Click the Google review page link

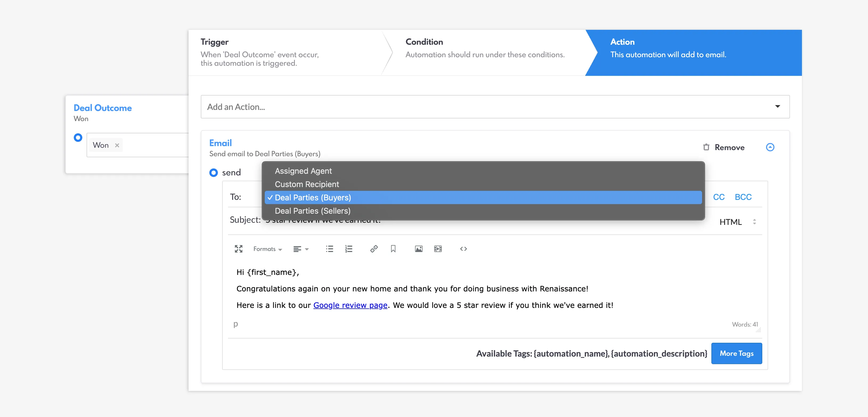(350, 305)
